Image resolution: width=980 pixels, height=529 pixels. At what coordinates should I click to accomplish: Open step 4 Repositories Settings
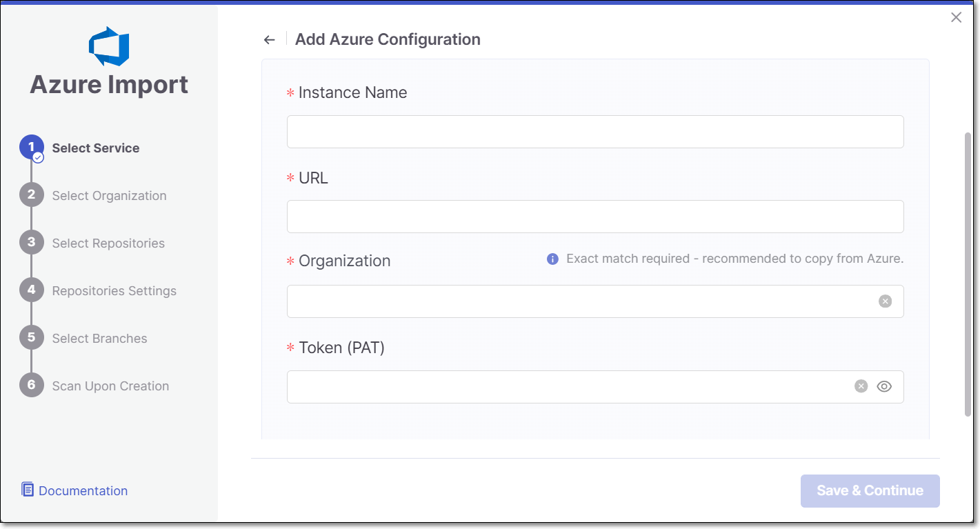98,291
